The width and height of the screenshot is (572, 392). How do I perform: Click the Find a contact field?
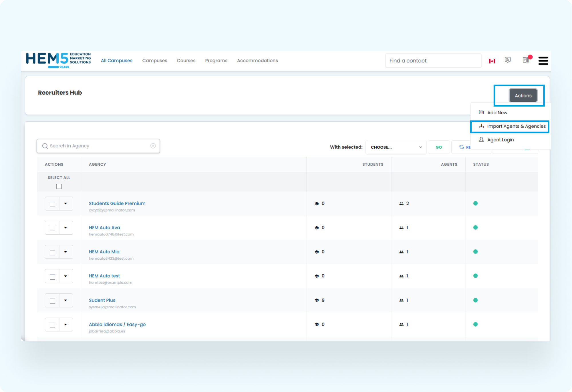pos(433,61)
